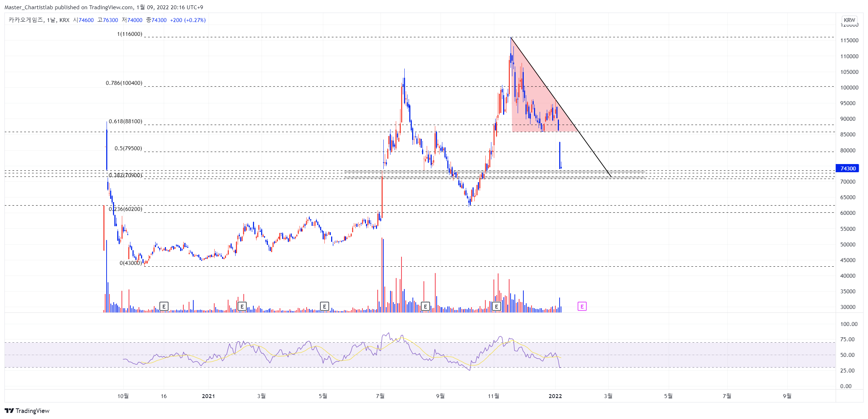
Task: Select the 1(116000) Fibonacci level label
Action: (130, 34)
